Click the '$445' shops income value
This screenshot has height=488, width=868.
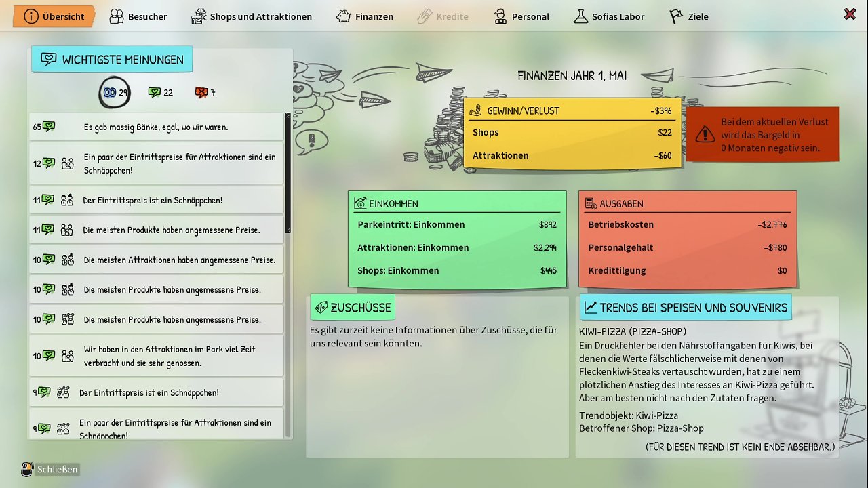point(549,270)
